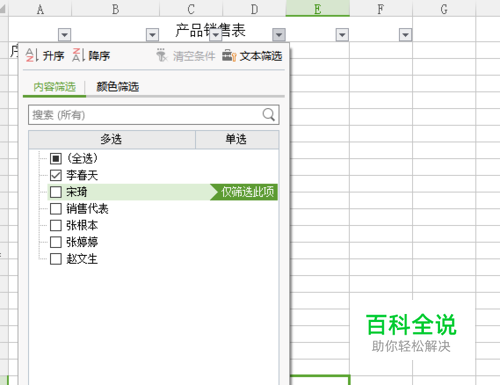Open the filter dropdown in column E

click(x=342, y=35)
